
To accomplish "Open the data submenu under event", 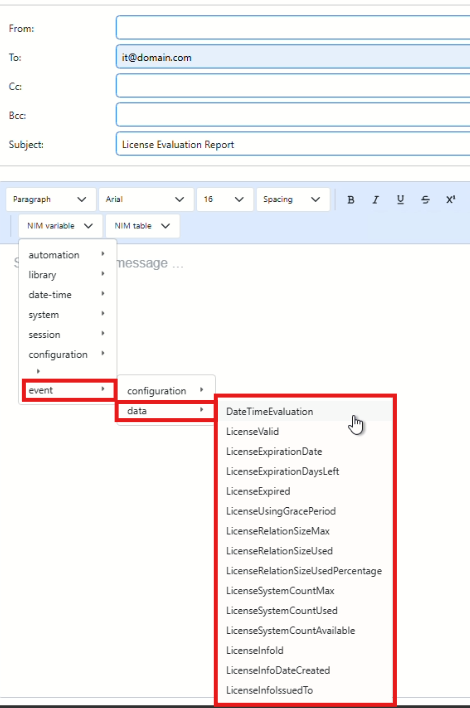I will 166,411.
